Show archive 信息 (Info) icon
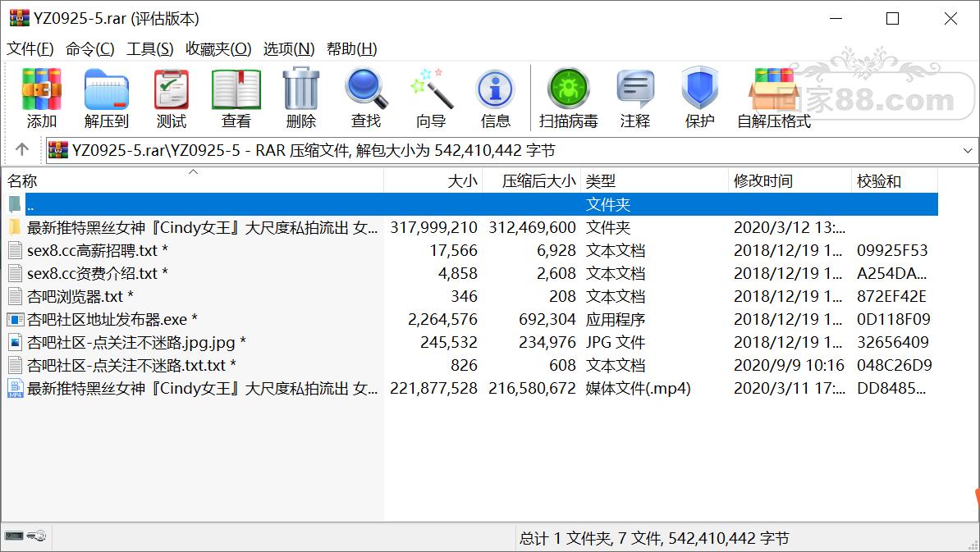The image size is (980, 552). pos(496,89)
